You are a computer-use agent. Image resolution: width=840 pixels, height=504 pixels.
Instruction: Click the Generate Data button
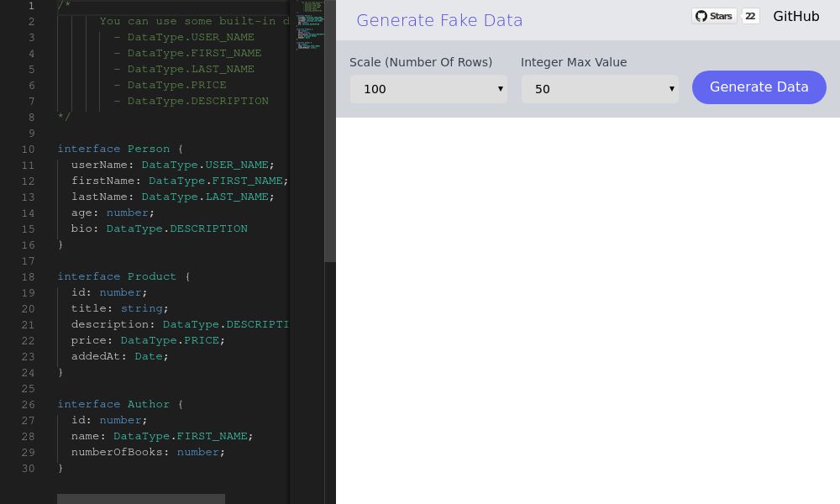pos(759,87)
